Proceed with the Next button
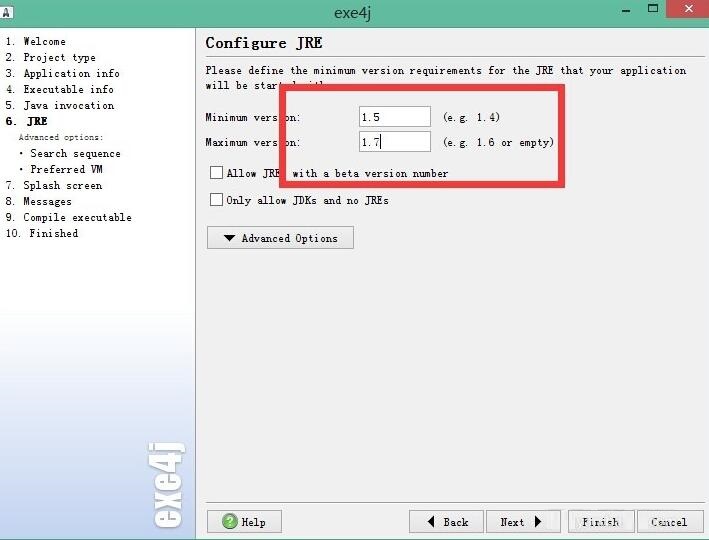 [x=523, y=521]
